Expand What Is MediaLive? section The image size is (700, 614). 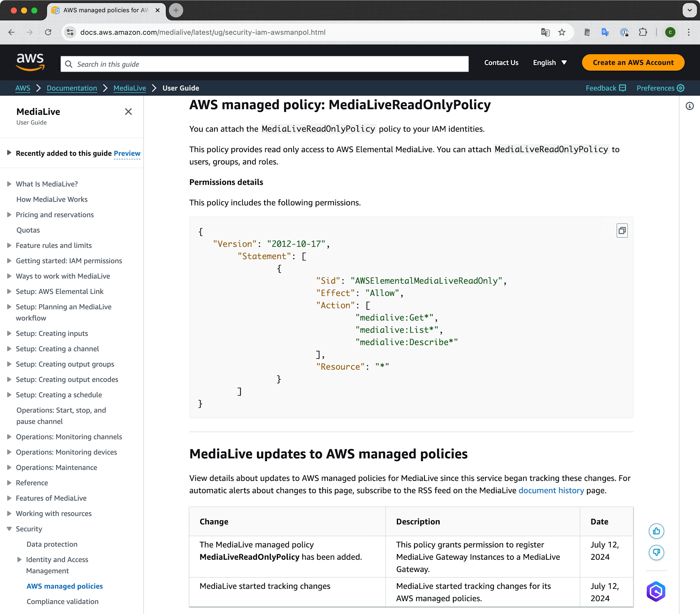[x=9, y=184]
